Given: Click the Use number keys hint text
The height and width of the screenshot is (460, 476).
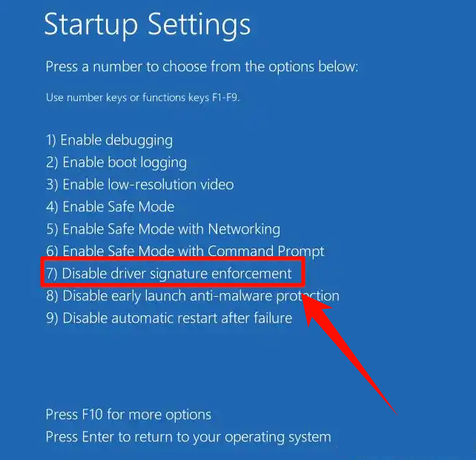Looking at the screenshot, I should click(x=142, y=97).
